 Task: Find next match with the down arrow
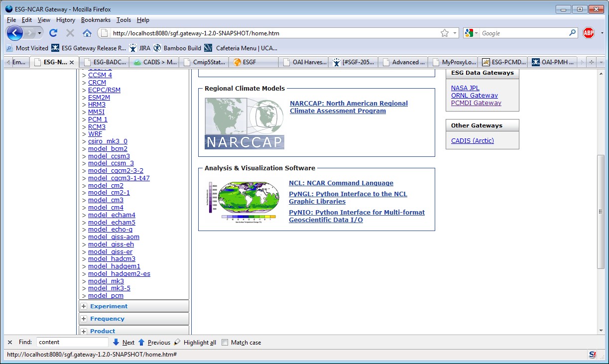[x=116, y=342]
